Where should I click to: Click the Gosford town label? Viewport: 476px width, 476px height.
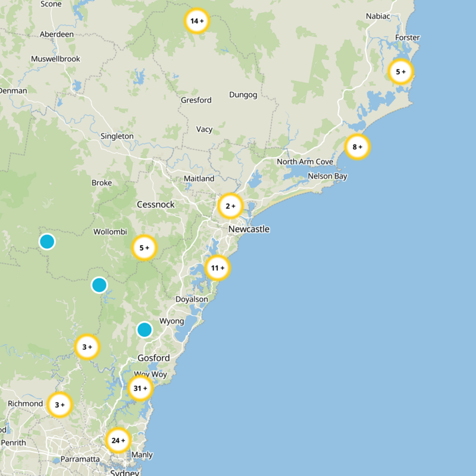pyautogui.click(x=154, y=358)
